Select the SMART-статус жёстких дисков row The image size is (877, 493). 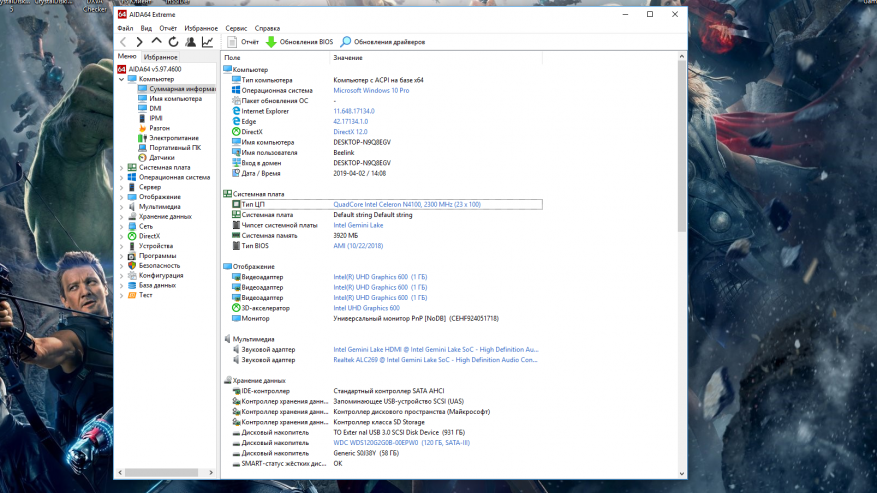click(x=383, y=464)
